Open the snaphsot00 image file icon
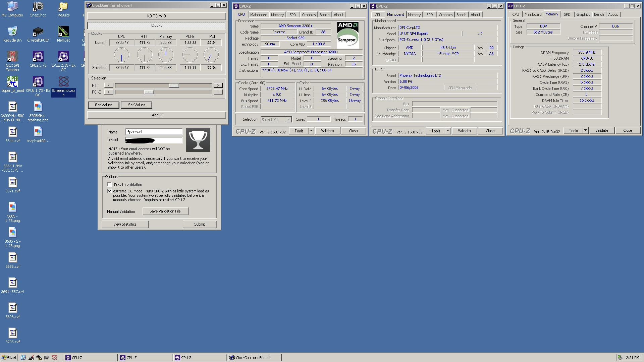The height and width of the screenshot is (362, 644). (x=38, y=135)
